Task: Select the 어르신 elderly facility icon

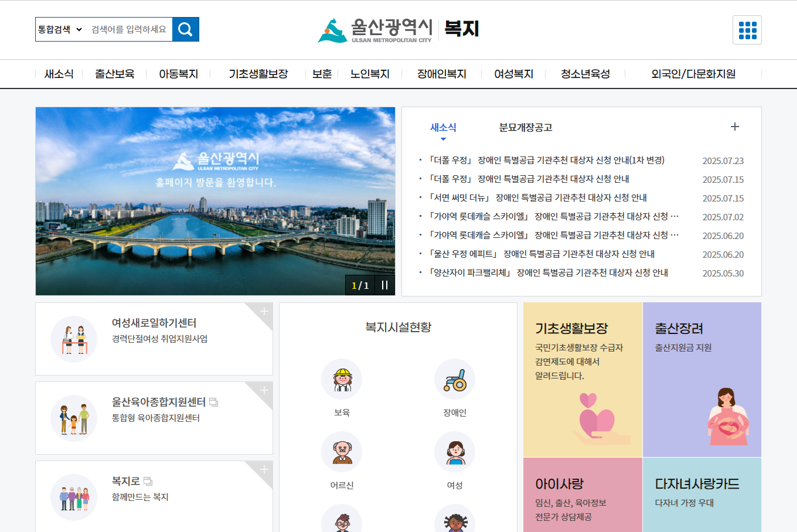Action: coord(342,452)
